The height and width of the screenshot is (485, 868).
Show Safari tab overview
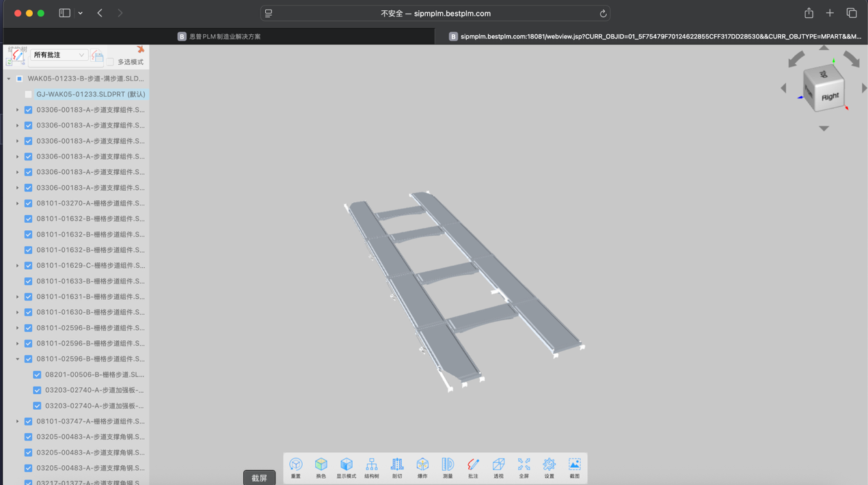tap(852, 13)
